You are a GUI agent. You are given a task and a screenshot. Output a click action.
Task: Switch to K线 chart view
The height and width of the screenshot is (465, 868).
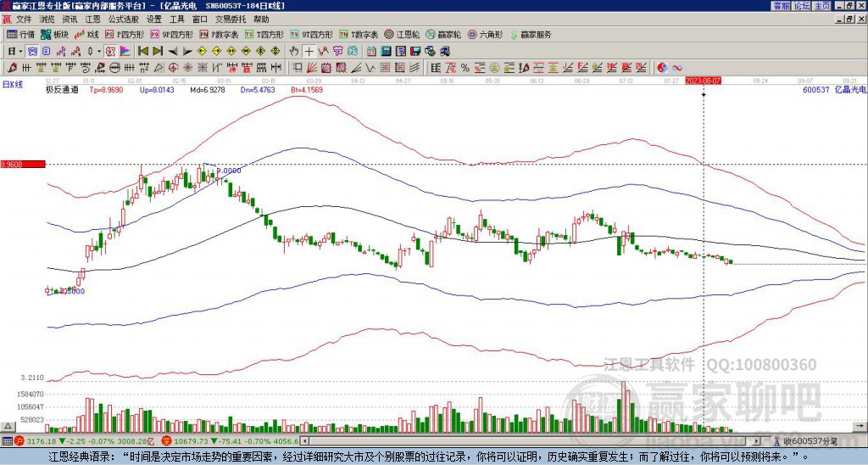[86, 34]
